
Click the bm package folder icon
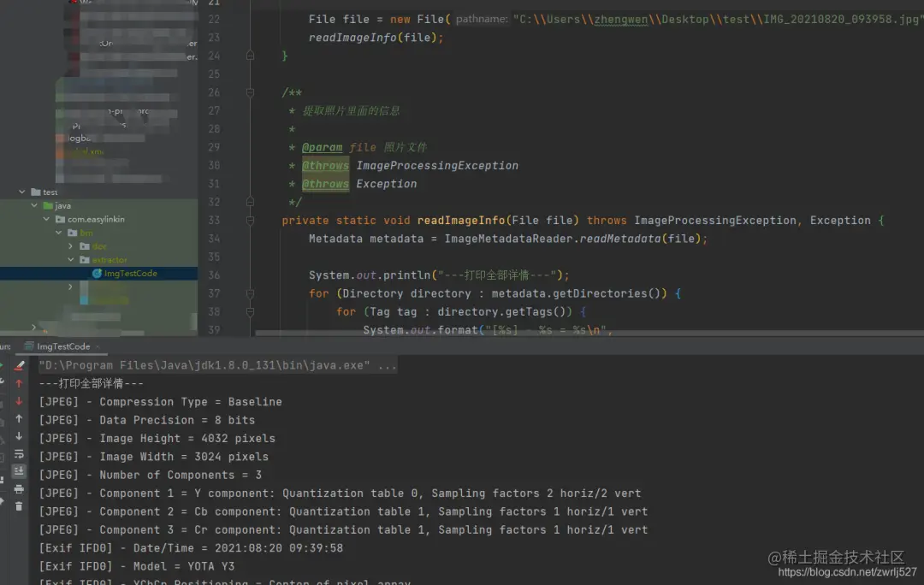tap(73, 233)
